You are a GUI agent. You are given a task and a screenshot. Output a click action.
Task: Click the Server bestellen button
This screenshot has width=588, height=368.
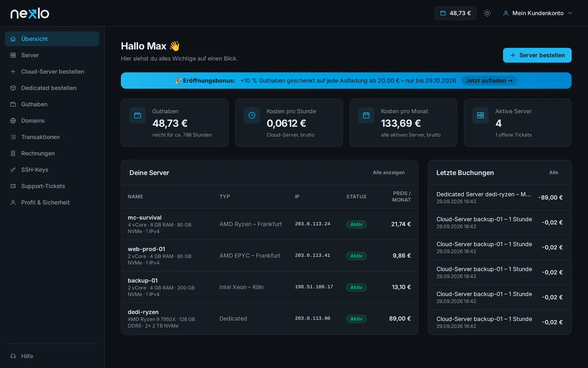tap(537, 55)
